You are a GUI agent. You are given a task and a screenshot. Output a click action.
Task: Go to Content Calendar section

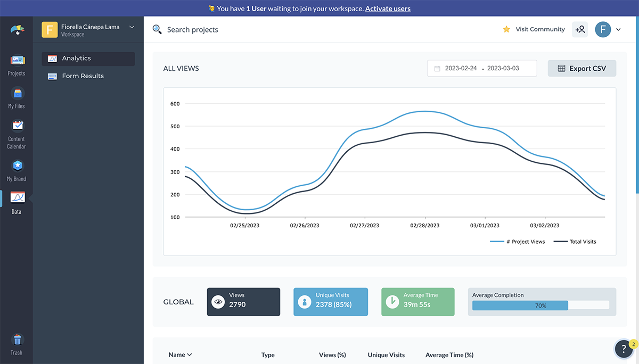coord(17,133)
